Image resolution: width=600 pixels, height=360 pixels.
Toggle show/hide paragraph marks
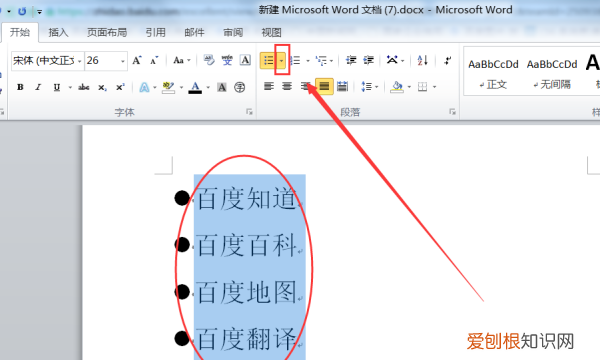pyautogui.click(x=447, y=60)
